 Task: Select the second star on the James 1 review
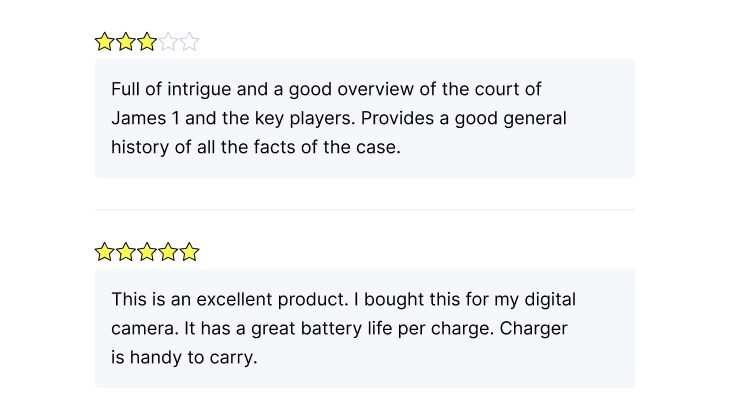[125, 42]
